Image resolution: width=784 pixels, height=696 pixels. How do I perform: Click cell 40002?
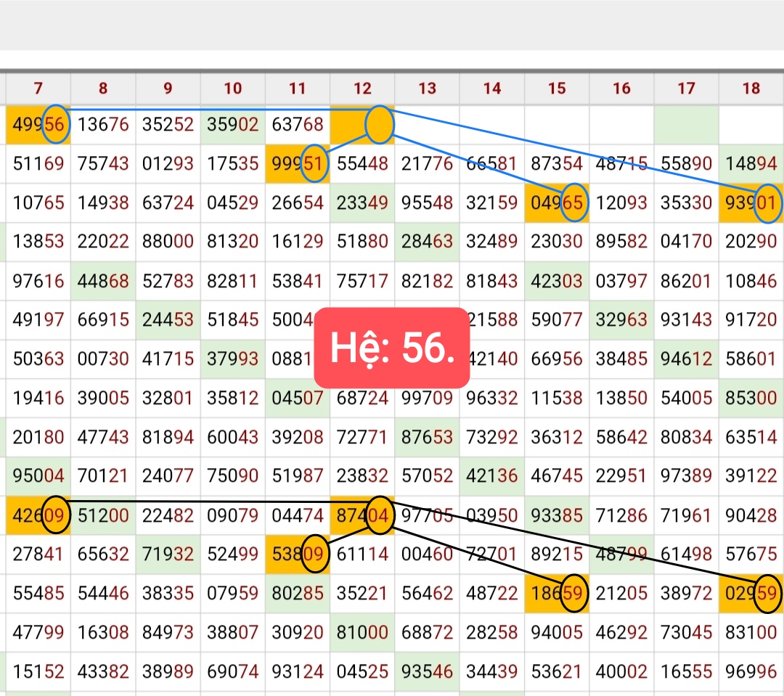click(621, 671)
